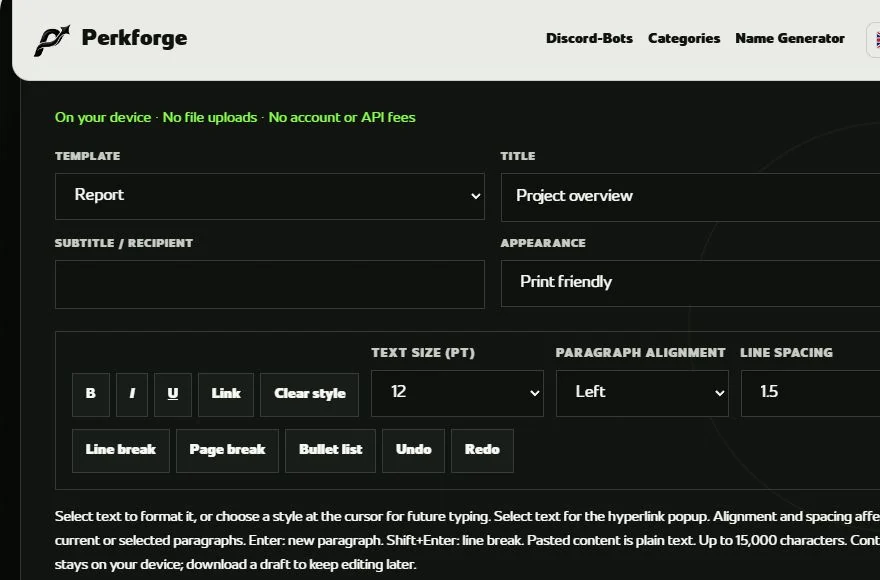The width and height of the screenshot is (880, 580).
Task: Focus the empty Subtitle / Recipient field
Action: pos(269,284)
